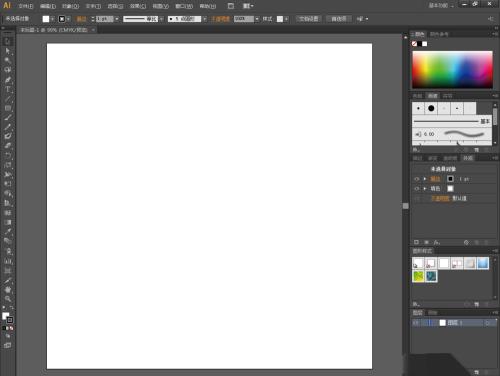
Task: Toggle visibility of the 填色 (Fill) appearance row
Action: [x=416, y=189]
